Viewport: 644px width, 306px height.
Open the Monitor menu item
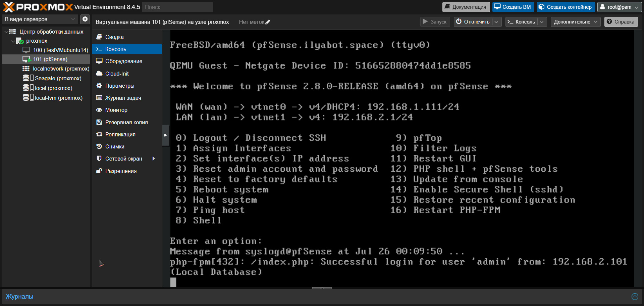click(x=127, y=110)
